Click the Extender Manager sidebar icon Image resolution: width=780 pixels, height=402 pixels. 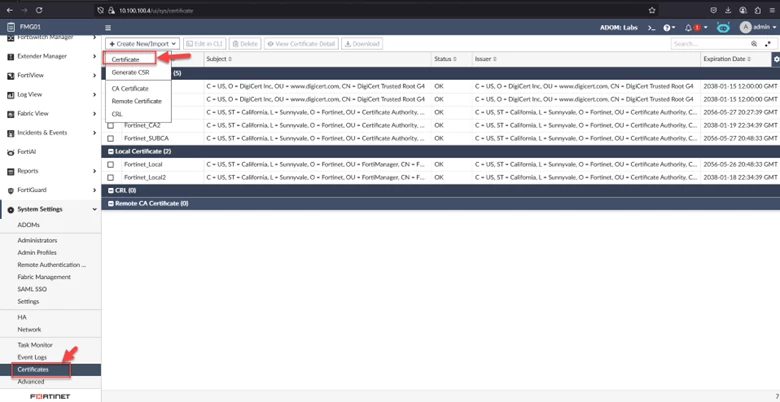click(x=10, y=57)
